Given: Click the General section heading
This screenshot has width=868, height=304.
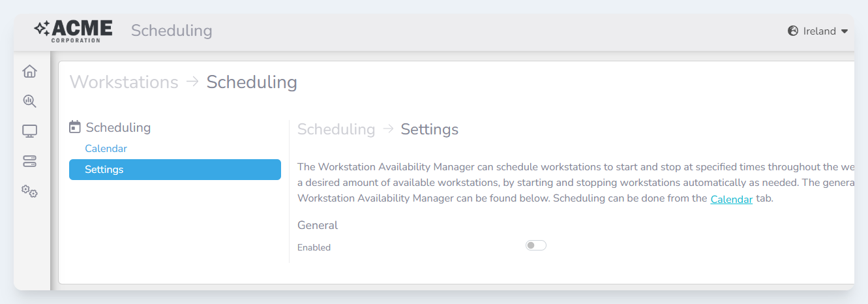Looking at the screenshot, I should [x=318, y=225].
